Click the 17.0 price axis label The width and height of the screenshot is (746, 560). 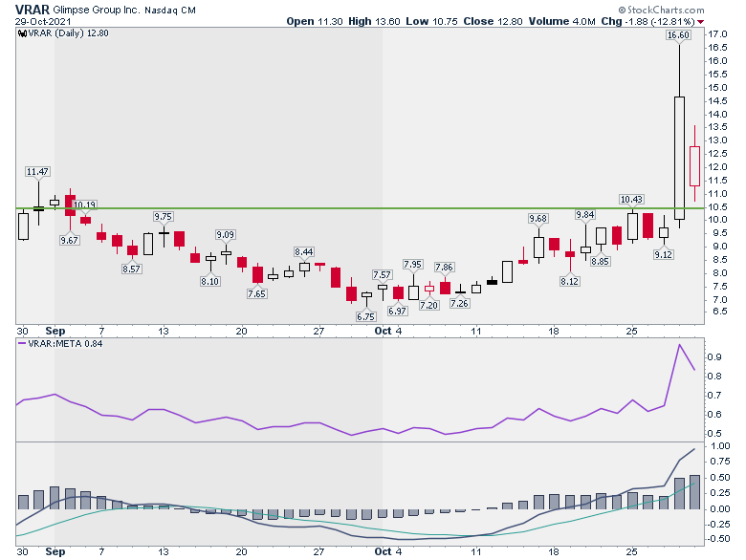[x=718, y=34]
